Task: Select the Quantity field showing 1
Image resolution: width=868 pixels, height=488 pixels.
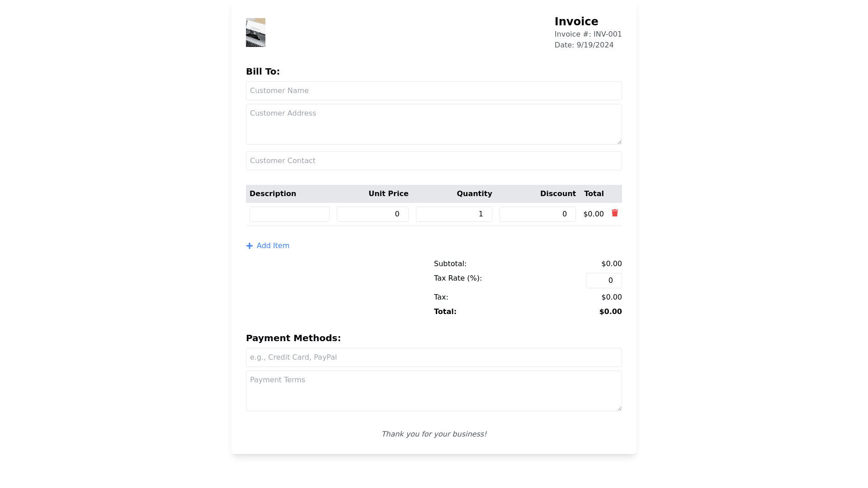Action: [454, 214]
